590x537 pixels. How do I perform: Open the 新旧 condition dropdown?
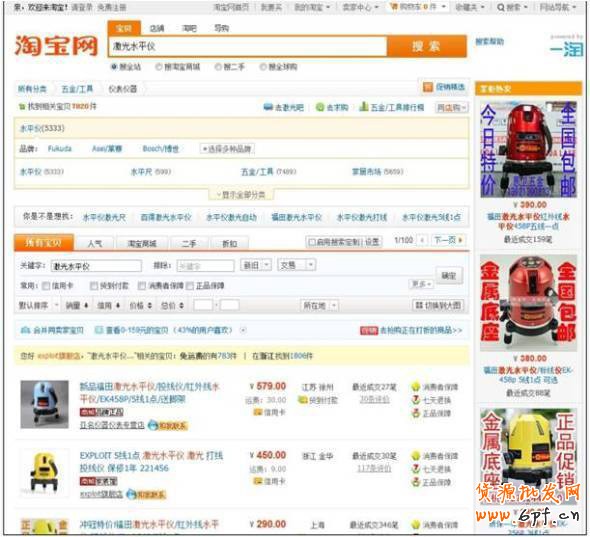coord(256,265)
